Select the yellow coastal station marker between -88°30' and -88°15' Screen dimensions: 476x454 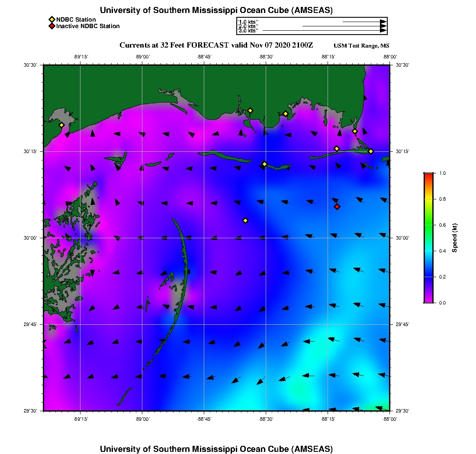[285, 114]
